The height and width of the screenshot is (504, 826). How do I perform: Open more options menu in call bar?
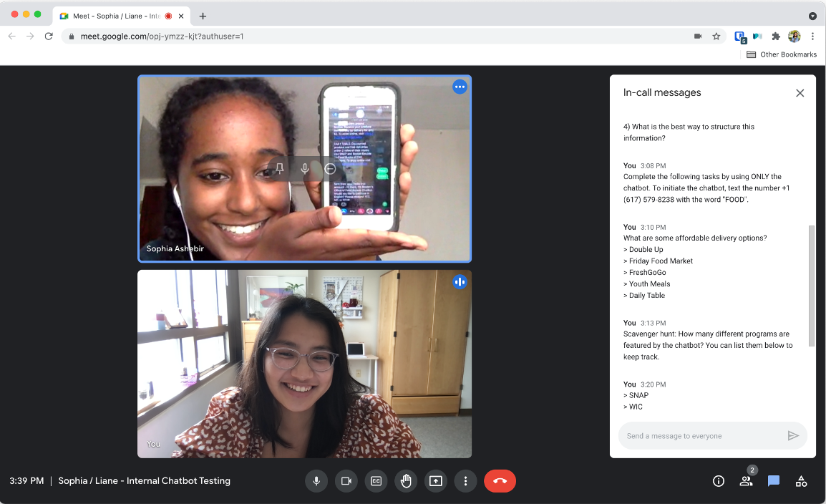[x=465, y=481]
